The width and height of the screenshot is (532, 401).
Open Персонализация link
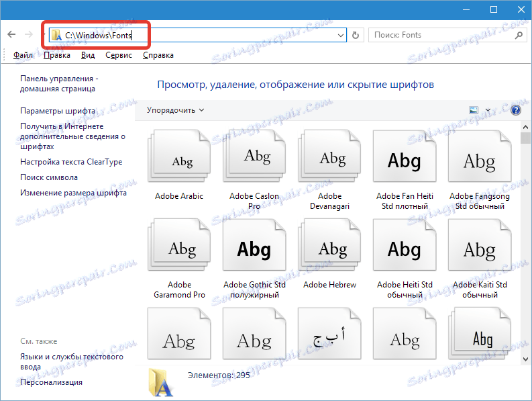51,382
